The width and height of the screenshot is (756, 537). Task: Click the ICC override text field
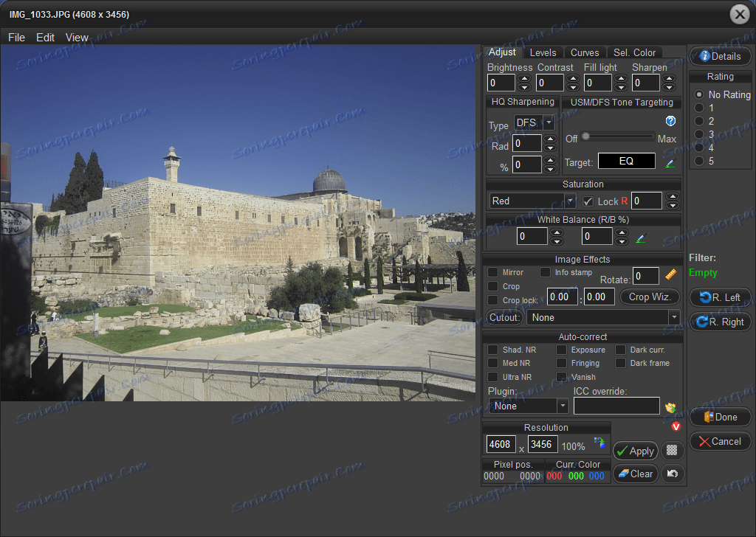pos(616,406)
